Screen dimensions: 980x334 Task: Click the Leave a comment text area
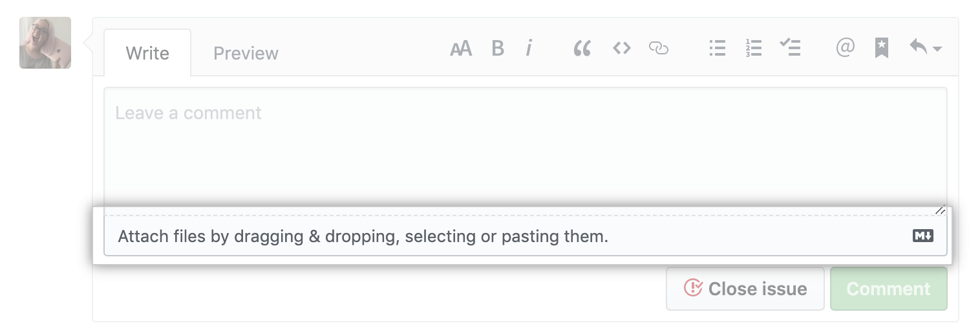[525, 149]
